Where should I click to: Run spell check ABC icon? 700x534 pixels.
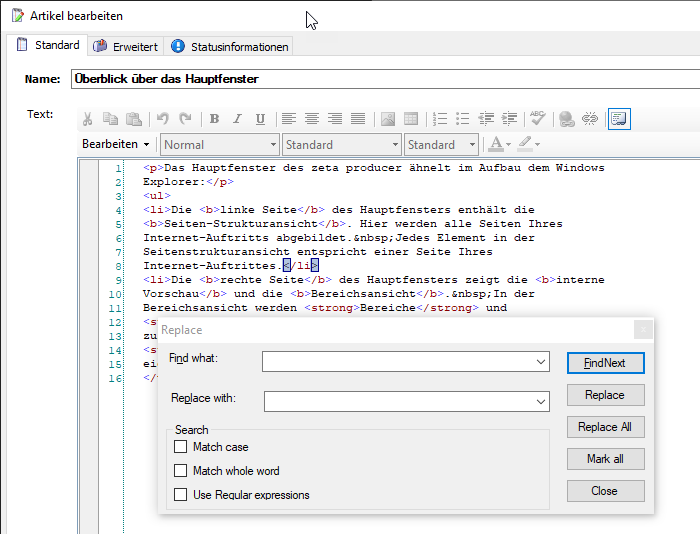click(538, 119)
